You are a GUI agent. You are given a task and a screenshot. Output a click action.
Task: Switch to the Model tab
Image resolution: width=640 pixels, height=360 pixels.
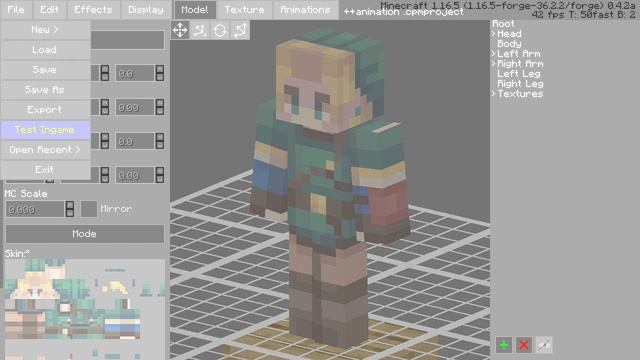pyautogui.click(x=195, y=10)
